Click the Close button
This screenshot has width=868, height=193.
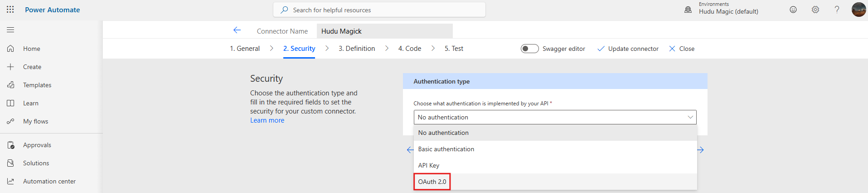point(682,49)
